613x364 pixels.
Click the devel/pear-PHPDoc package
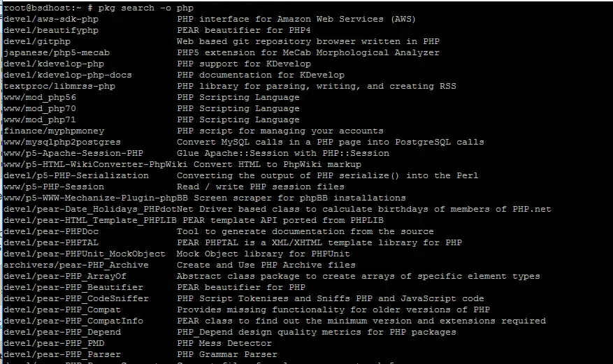pos(51,231)
